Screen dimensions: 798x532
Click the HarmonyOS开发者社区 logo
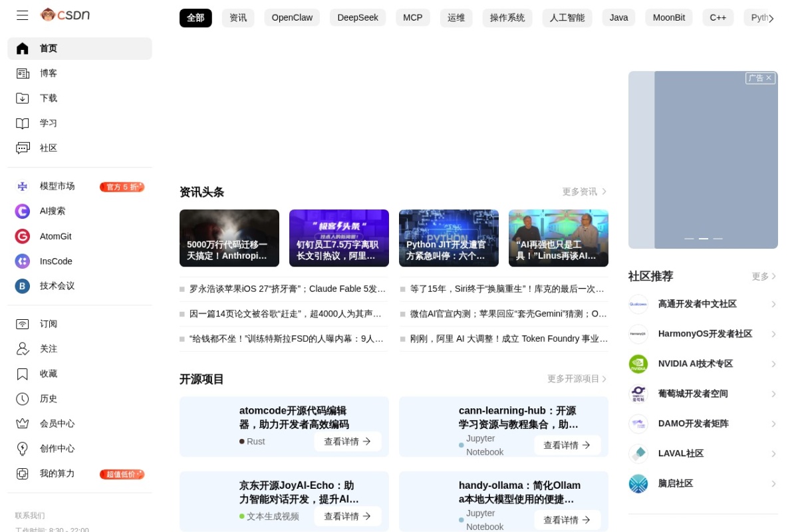pyautogui.click(x=638, y=334)
